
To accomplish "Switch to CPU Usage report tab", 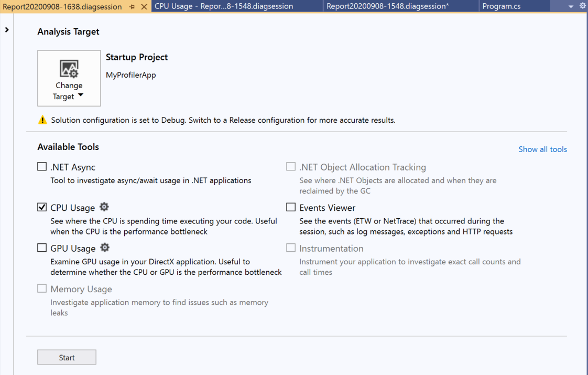I will pyautogui.click(x=224, y=6).
